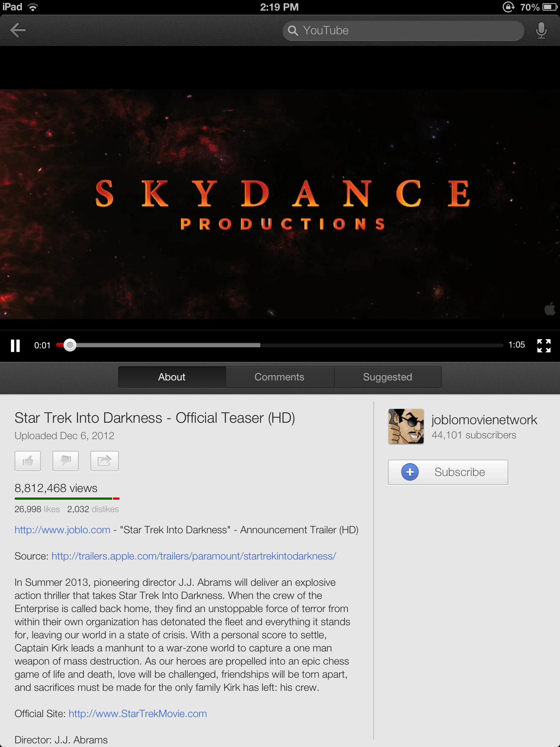The width and height of the screenshot is (560, 747).
Task: Tap the joblomovienetwork channel name
Action: coord(484,420)
